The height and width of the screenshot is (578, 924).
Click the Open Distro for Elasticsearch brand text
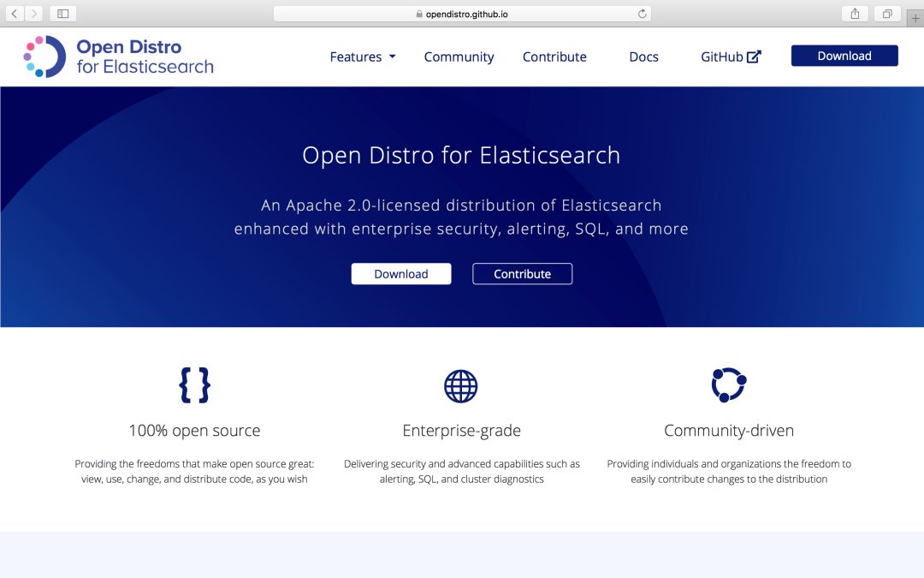coord(145,57)
